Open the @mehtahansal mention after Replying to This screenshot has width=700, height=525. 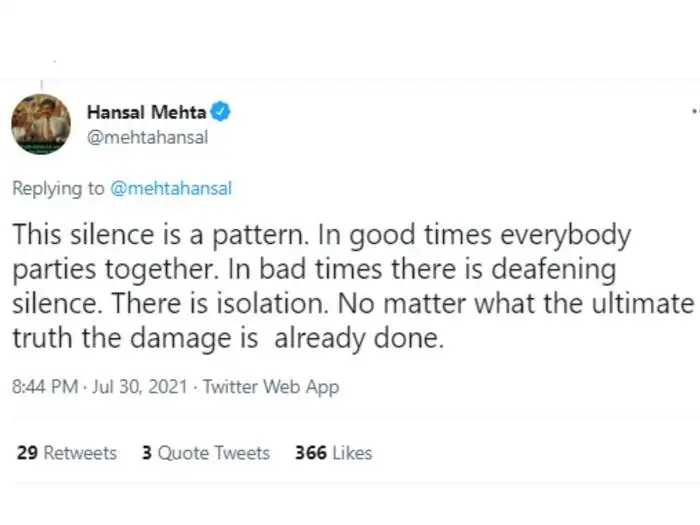click(170, 188)
